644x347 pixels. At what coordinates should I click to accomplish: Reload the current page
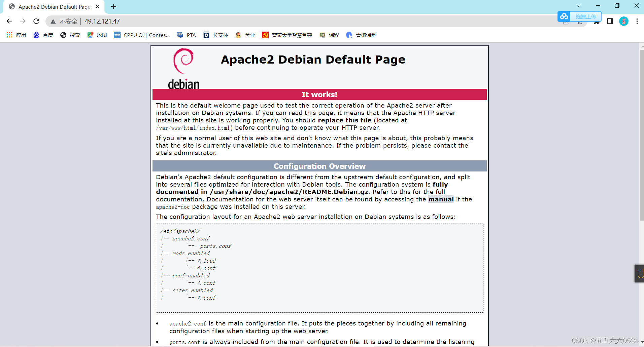[x=36, y=21]
